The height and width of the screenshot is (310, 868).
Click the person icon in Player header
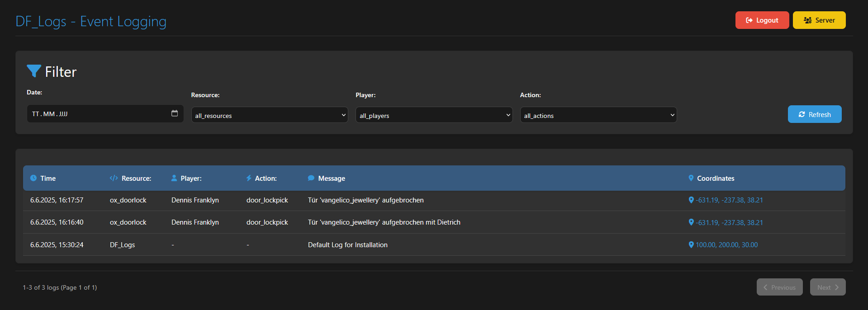point(174,178)
